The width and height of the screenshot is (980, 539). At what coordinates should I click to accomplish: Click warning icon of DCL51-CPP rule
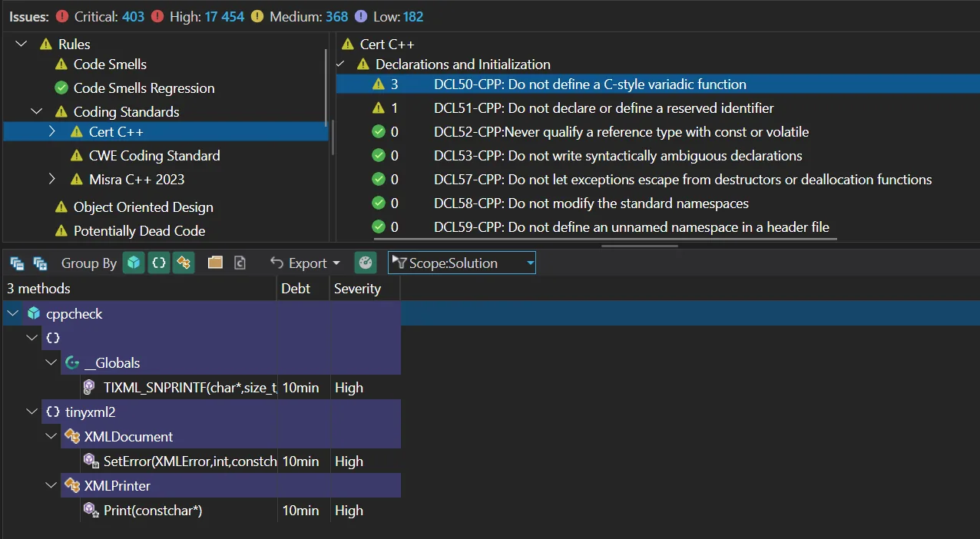tap(378, 108)
